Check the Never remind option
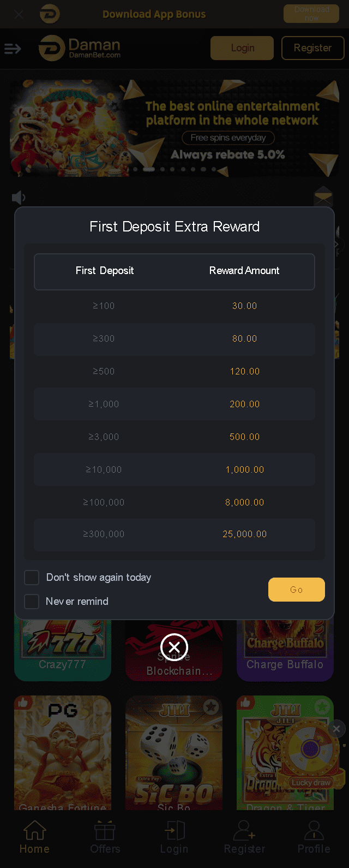Image resolution: width=349 pixels, height=868 pixels. coord(32,602)
